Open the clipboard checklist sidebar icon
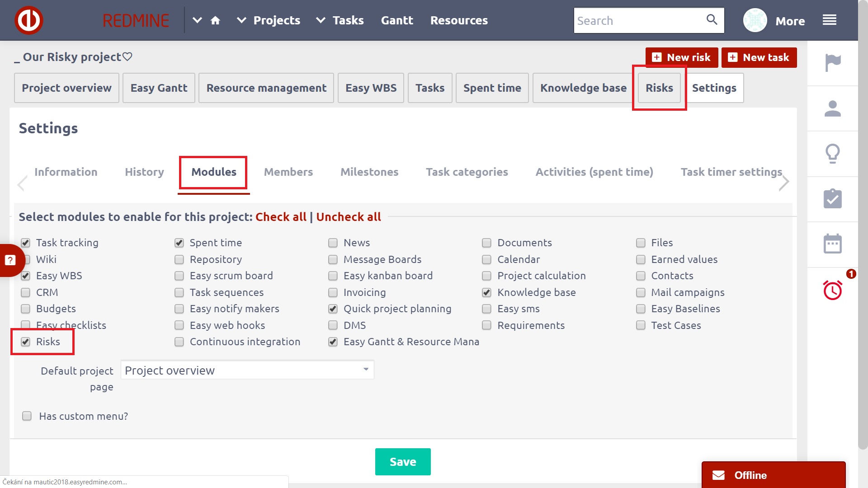Screen dimensions: 868x488 click(x=833, y=199)
